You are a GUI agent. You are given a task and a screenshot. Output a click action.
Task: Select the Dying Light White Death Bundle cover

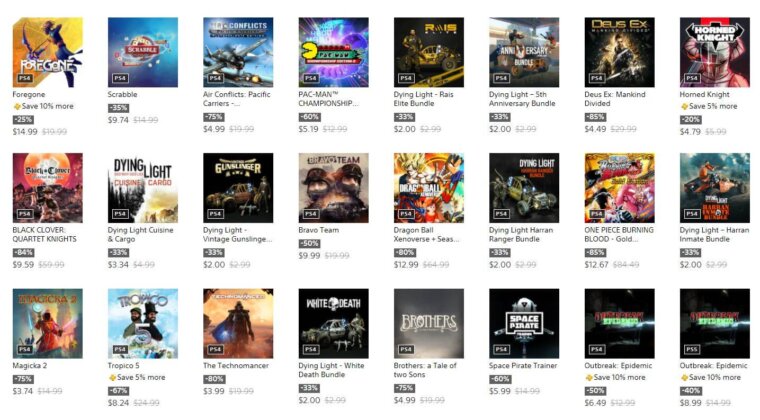pyautogui.click(x=333, y=324)
